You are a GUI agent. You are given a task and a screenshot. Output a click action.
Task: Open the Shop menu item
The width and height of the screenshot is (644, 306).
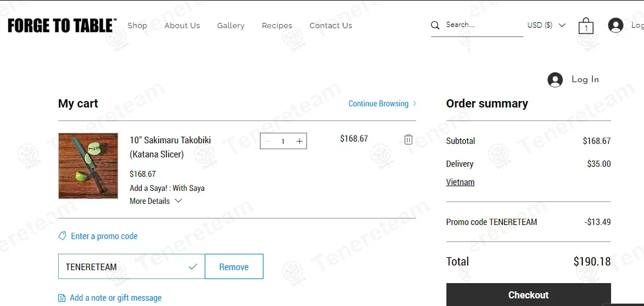(137, 25)
